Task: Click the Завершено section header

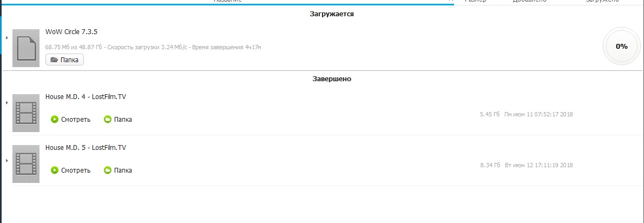Action: 332,79
